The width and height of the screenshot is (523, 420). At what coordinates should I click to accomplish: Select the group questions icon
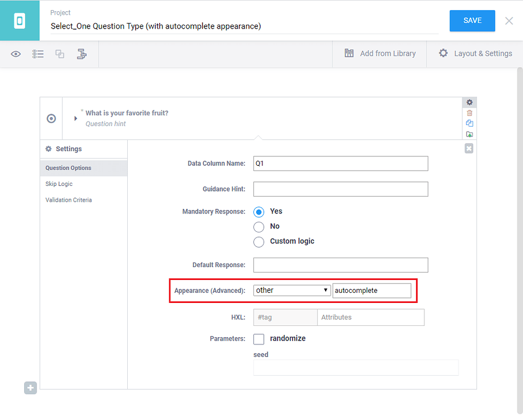[x=59, y=54]
